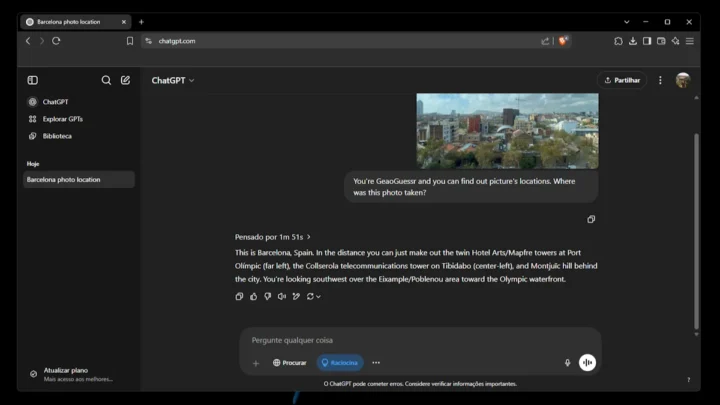Viewport: 720px width, 405px height.
Task: Give the response a thumbs up
Action: pyautogui.click(x=253, y=296)
